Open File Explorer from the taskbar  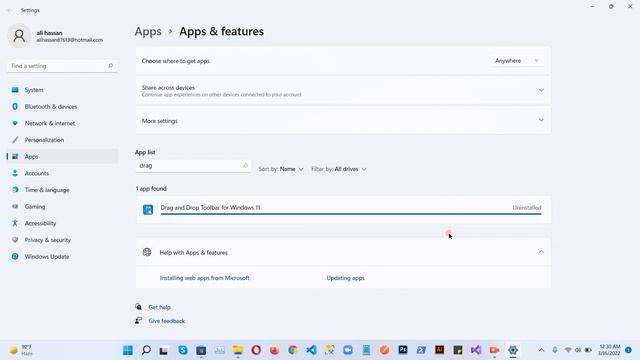click(238, 350)
